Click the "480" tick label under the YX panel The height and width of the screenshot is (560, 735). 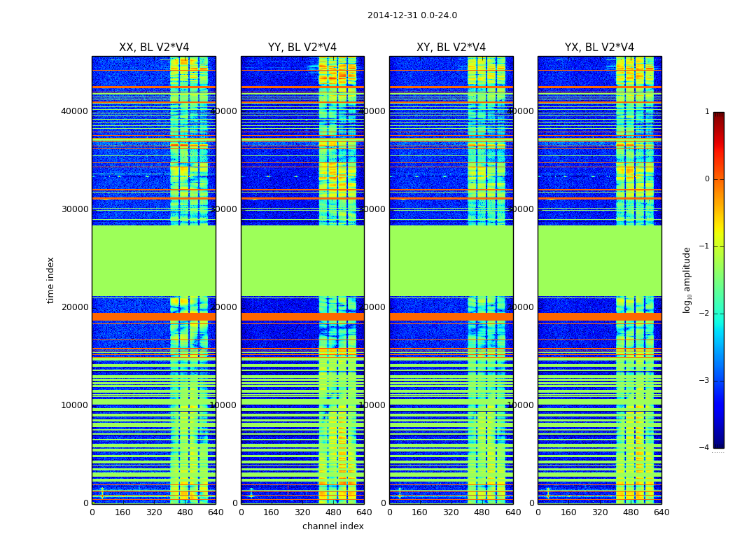coord(631,512)
